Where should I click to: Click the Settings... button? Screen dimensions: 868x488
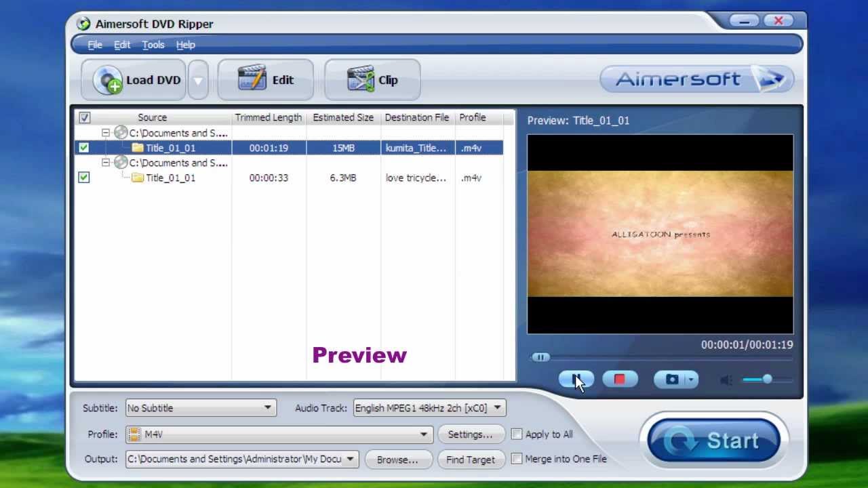pos(470,434)
